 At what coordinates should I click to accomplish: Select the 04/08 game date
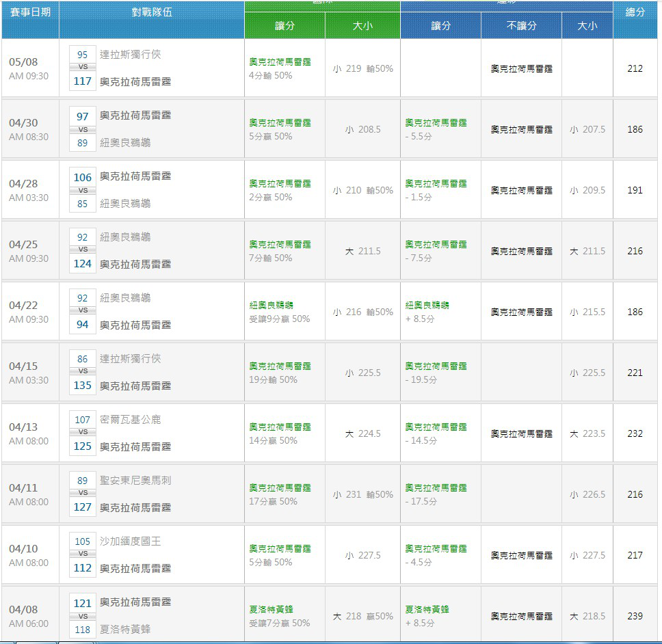[23, 609]
